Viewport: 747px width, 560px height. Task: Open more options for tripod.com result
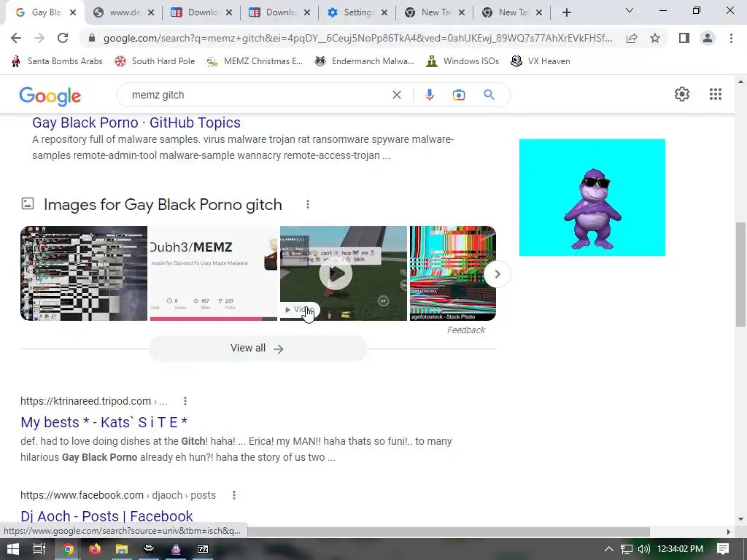click(x=185, y=402)
